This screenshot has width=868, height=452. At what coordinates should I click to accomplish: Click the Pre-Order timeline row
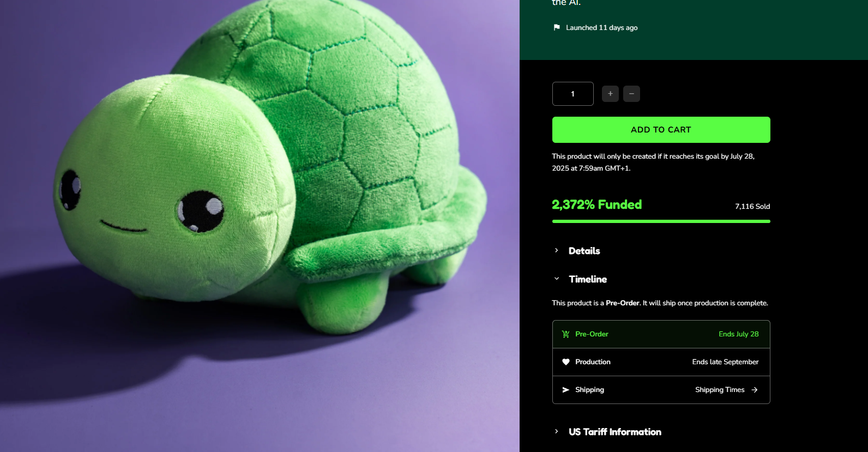coord(661,334)
